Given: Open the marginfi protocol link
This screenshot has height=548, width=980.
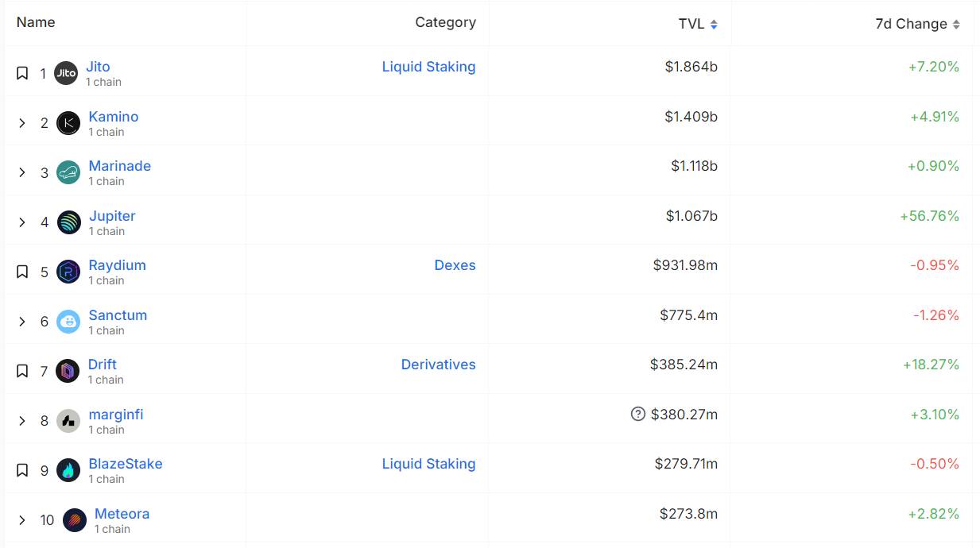Looking at the screenshot, I should 116,415.
